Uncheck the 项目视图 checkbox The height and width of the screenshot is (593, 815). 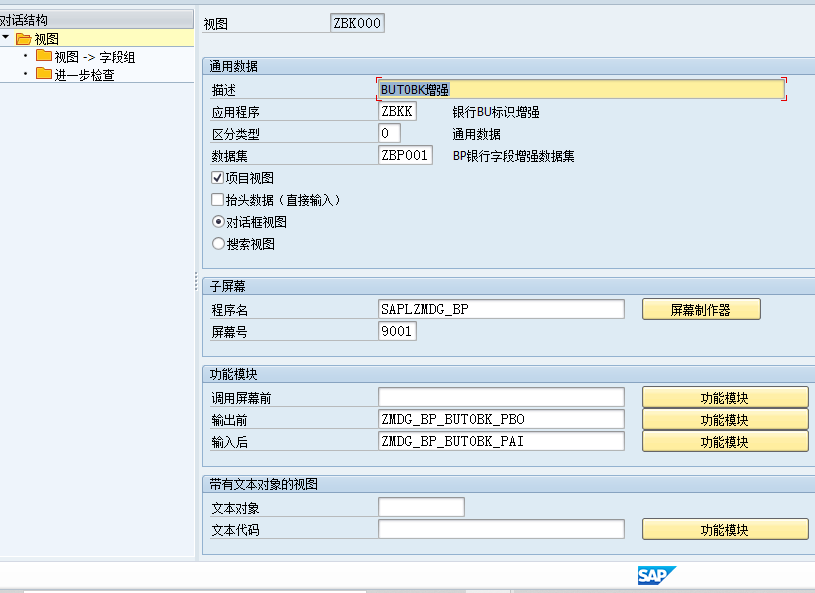pyautogui.click(x=218, y=178)
